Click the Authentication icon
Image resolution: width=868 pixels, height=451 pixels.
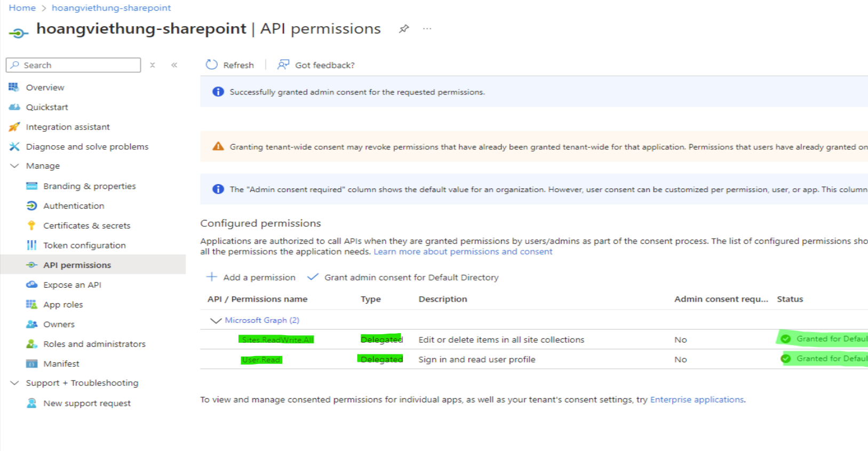point(32,205)
